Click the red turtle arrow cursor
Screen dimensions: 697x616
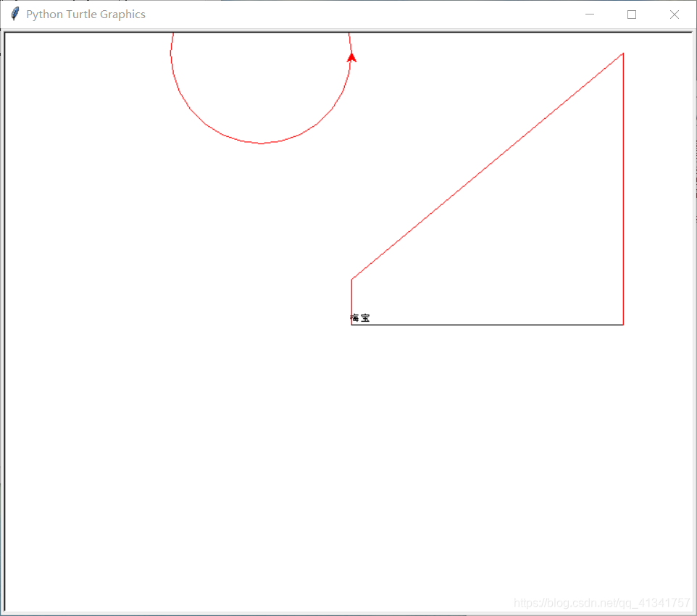tap(351, 57)
